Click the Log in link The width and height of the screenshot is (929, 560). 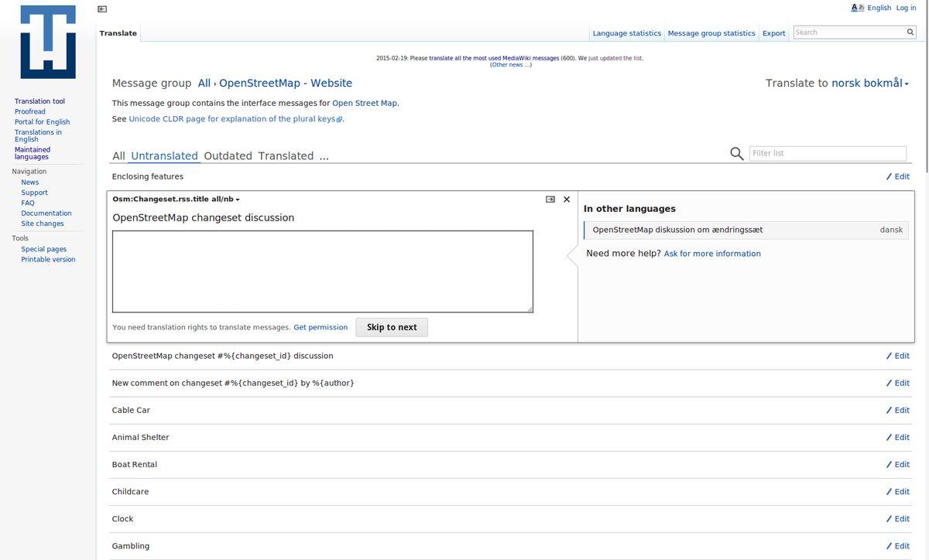[x=906, y=8]
